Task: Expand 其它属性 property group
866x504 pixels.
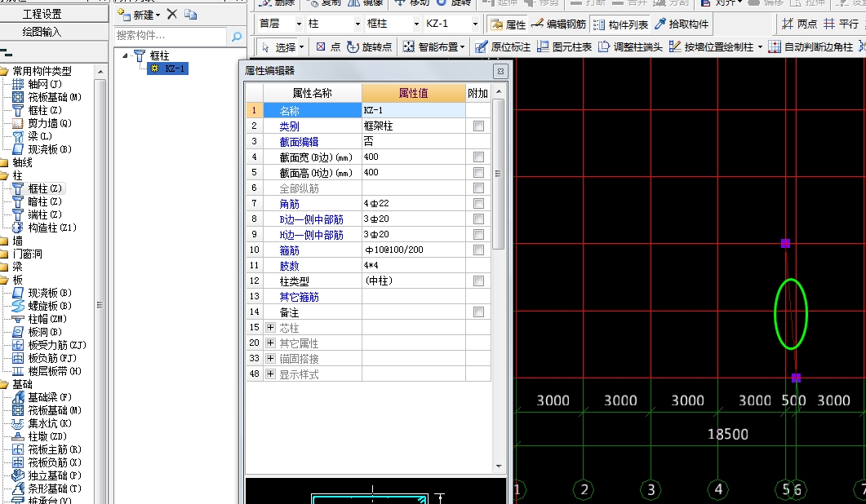Action: 270,343
